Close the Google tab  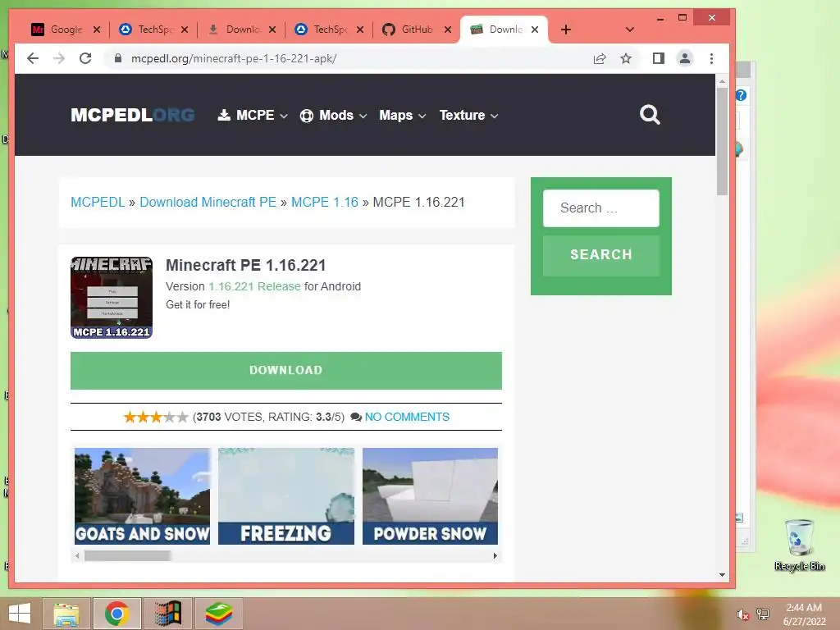click(x=97, y=30)
